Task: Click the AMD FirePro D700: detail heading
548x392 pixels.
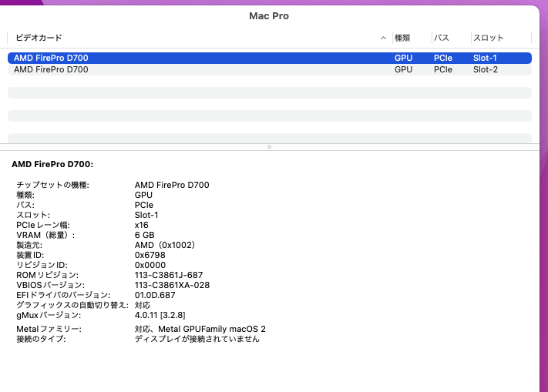Action: click(x=52, y=164)
